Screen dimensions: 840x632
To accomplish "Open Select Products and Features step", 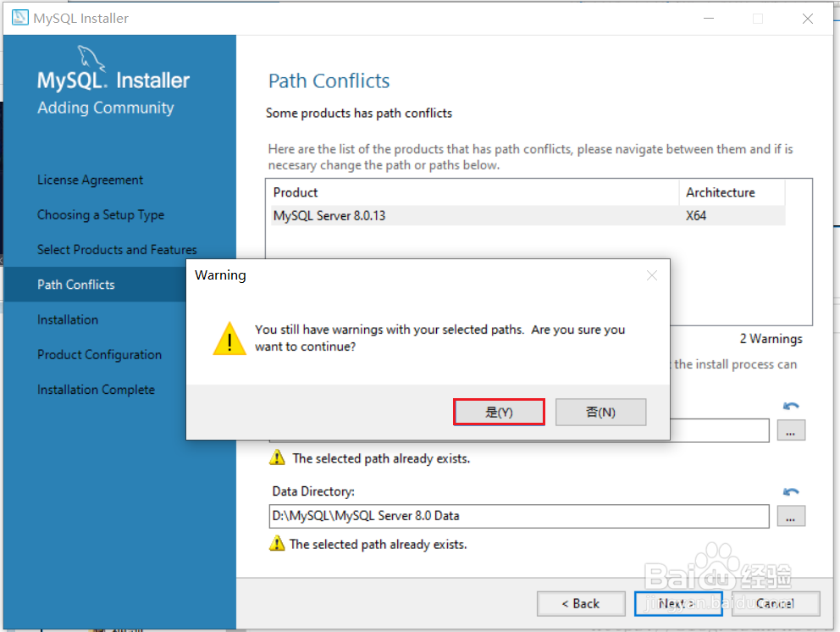I will coord(117,250).
